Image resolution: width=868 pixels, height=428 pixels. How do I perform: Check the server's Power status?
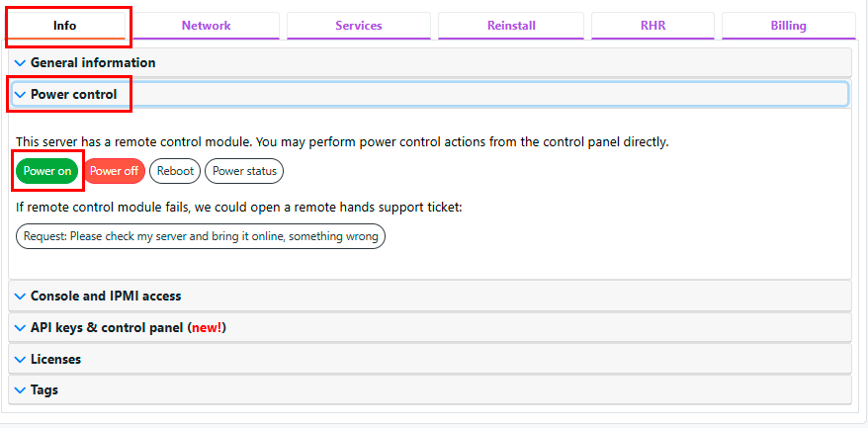244,171
